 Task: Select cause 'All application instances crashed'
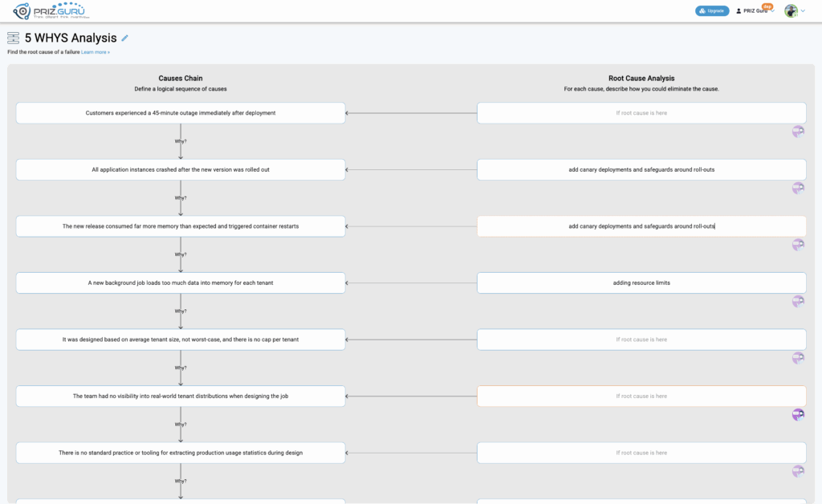(x=181, y=170)
